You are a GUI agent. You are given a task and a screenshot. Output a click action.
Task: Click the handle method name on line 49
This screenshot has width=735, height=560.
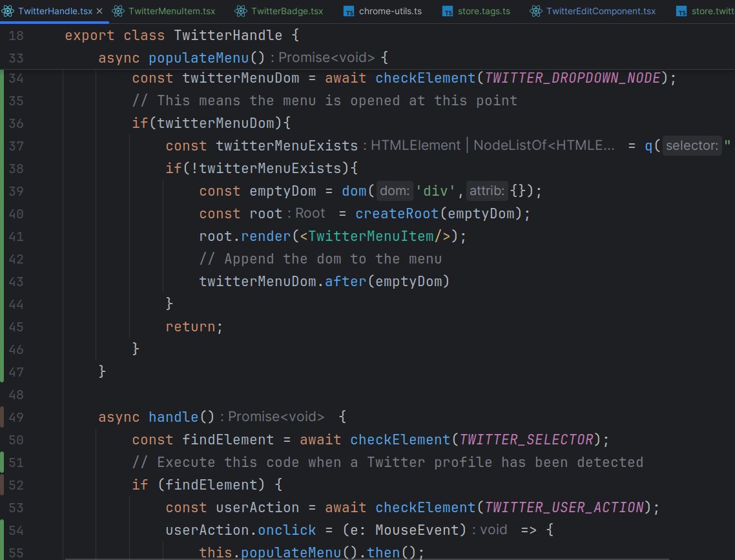pos(174,417)
